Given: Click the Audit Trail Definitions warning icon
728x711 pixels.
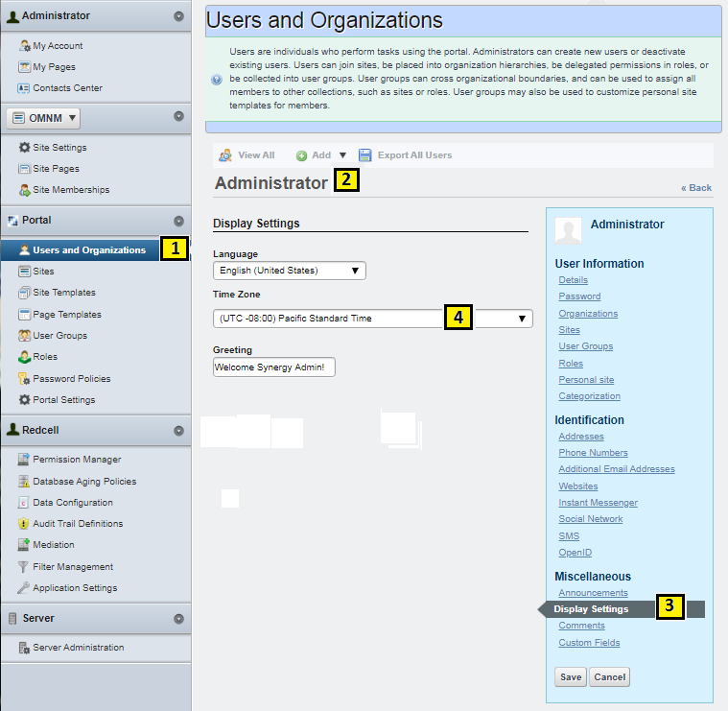Looking at the screenshot, I should tap(24, 524).
